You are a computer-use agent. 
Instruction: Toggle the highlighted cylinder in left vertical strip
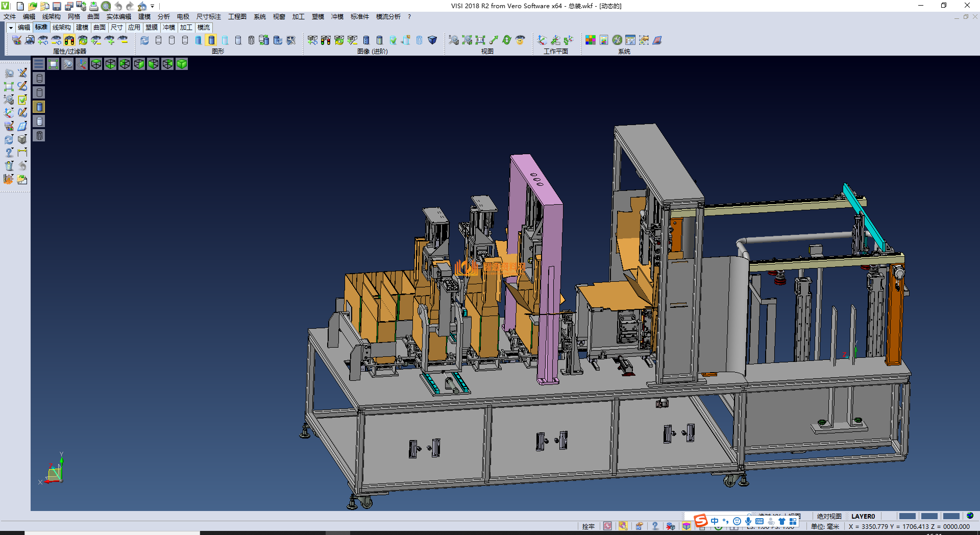coord(39,107)
